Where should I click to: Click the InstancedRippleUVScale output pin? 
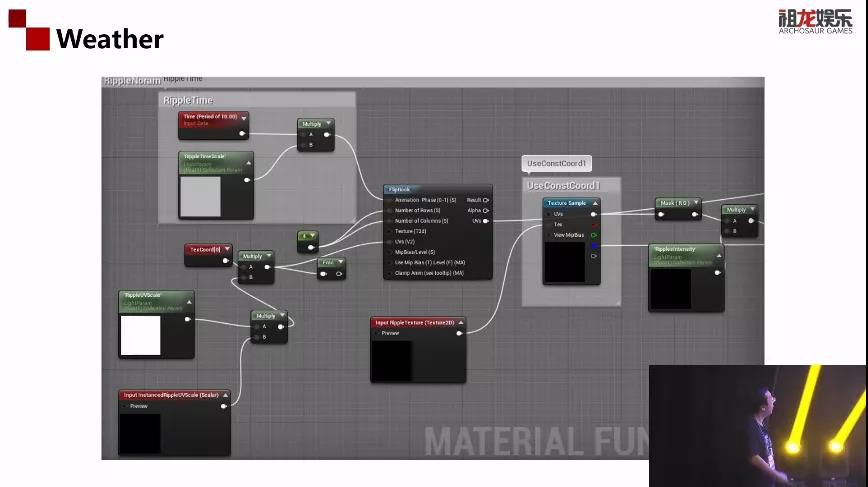click(x=224, y=406)
